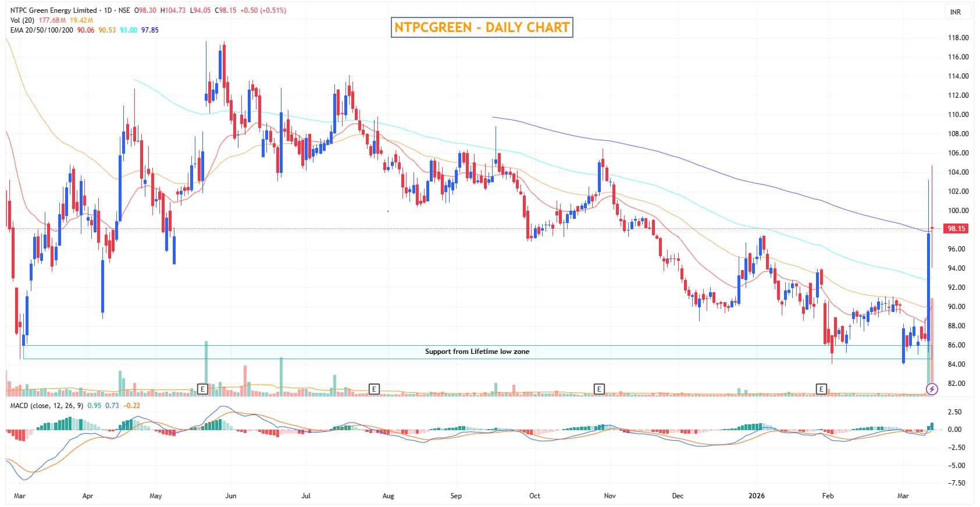Click the earnings E marker near June
The image size is (980, 507).
203,388
